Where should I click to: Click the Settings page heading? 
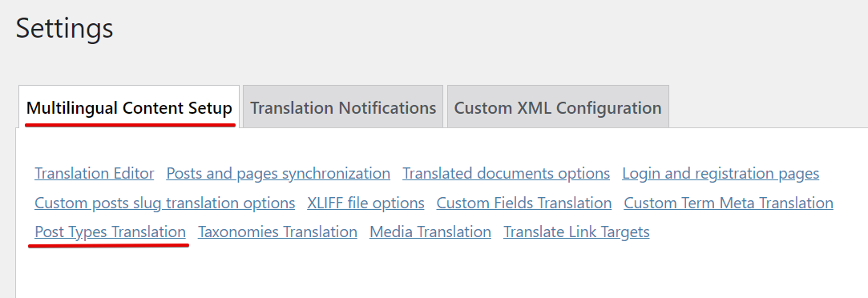[x=64, y=28]
